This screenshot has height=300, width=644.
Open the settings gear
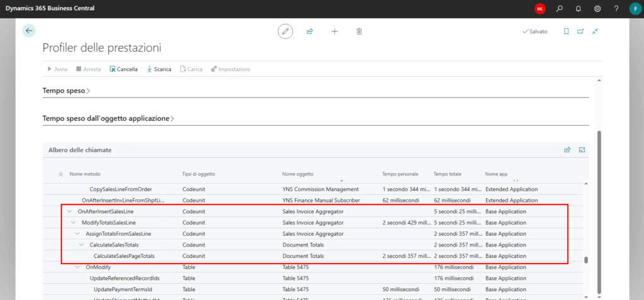597,9
